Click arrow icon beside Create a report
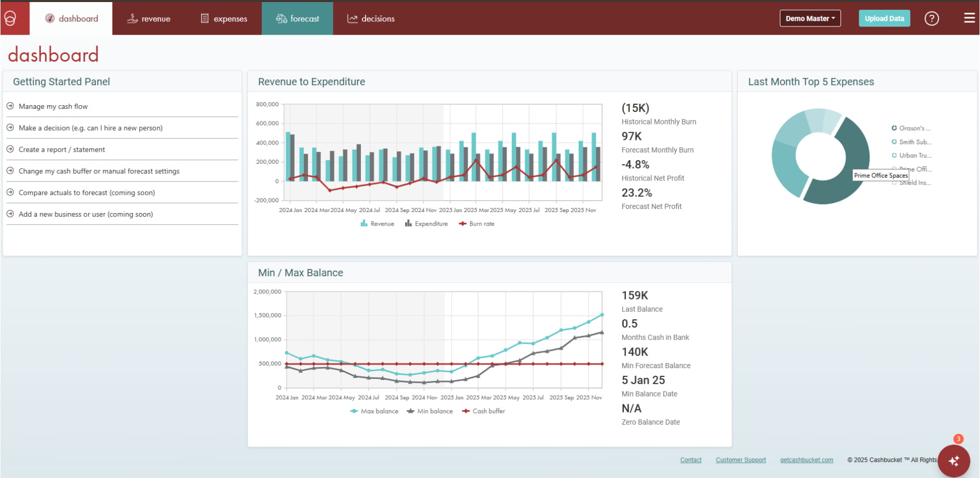 10,149
